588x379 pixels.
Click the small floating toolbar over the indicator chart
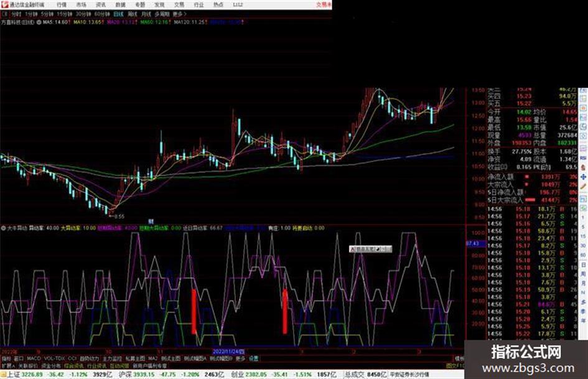(370, 249)
